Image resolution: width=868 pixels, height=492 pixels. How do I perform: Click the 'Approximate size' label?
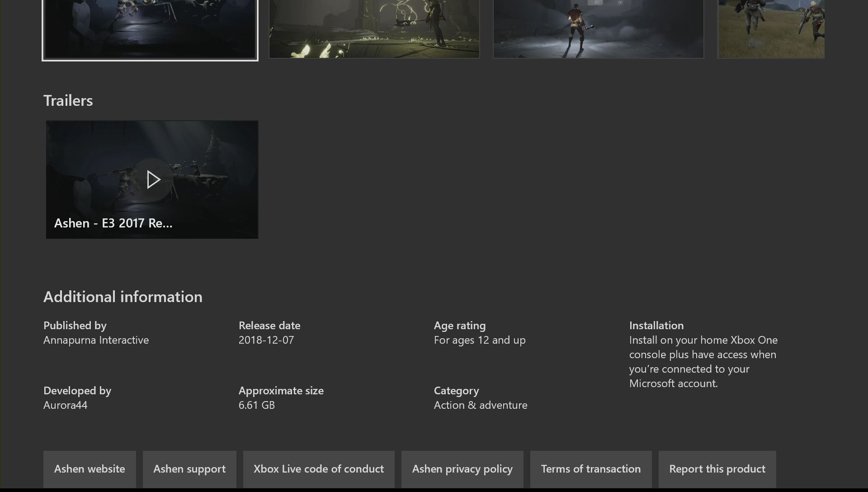(x=281, y=391)
